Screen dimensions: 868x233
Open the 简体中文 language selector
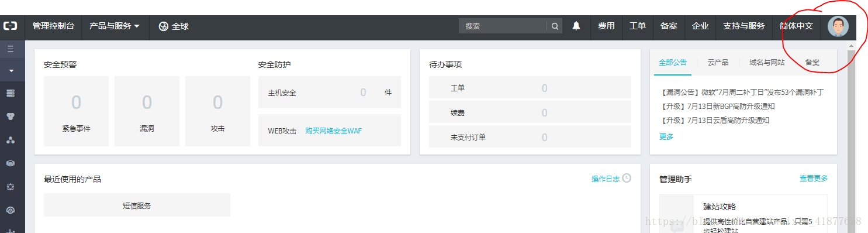tap(796, 26)
